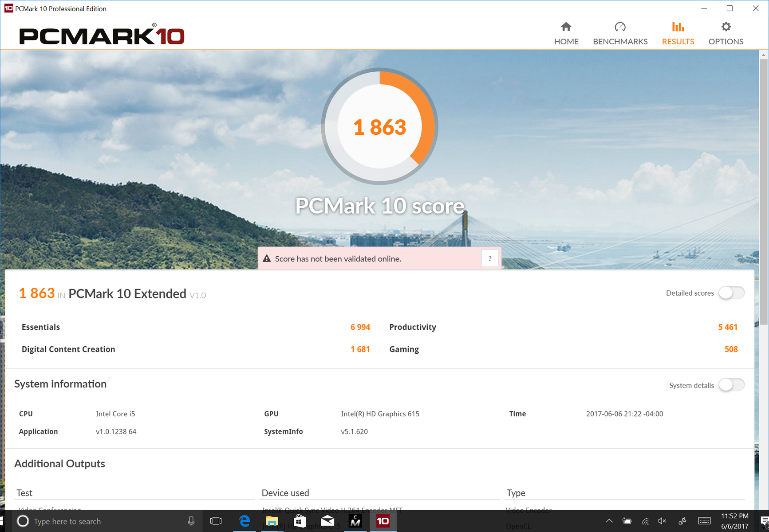Click the scrollbar up arrow
The width and height of the screenshot is (769, 532).
tap(764, 55)
